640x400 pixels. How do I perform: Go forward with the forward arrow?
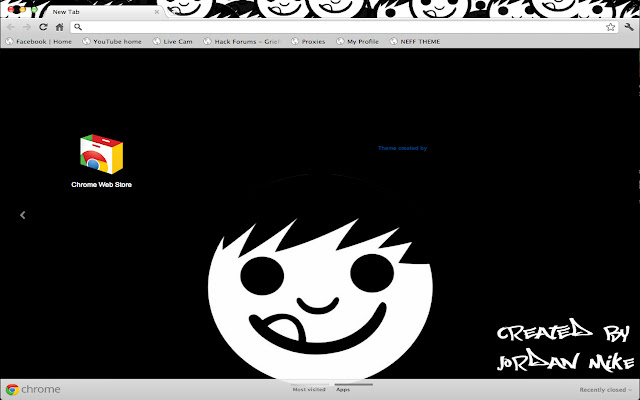pos(27,27)
